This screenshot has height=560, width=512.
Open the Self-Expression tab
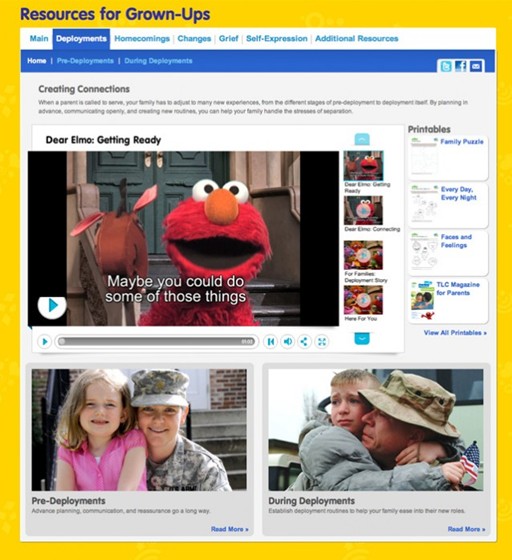[277, 39]
